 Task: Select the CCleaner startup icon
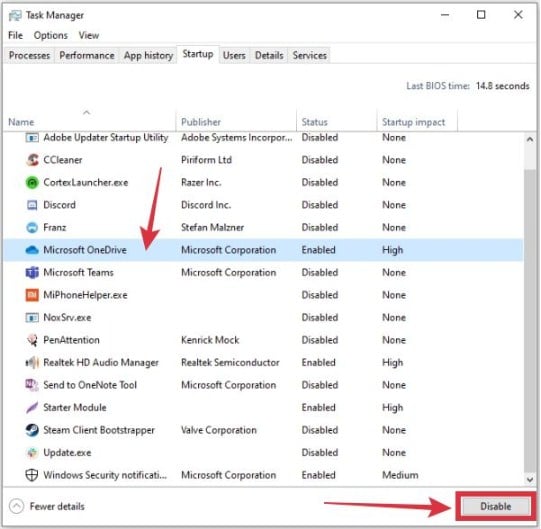[x=32, y=160]
